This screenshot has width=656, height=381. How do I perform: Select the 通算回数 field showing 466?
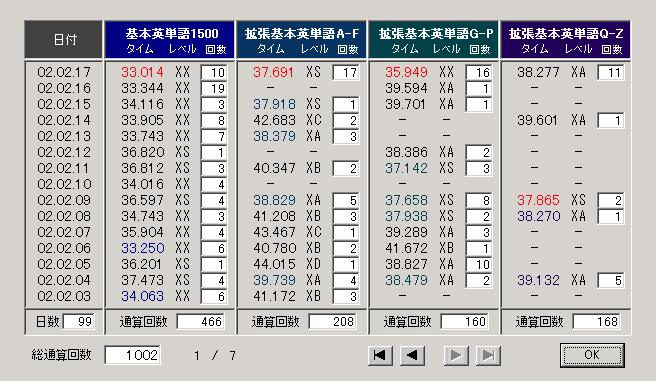200,322
